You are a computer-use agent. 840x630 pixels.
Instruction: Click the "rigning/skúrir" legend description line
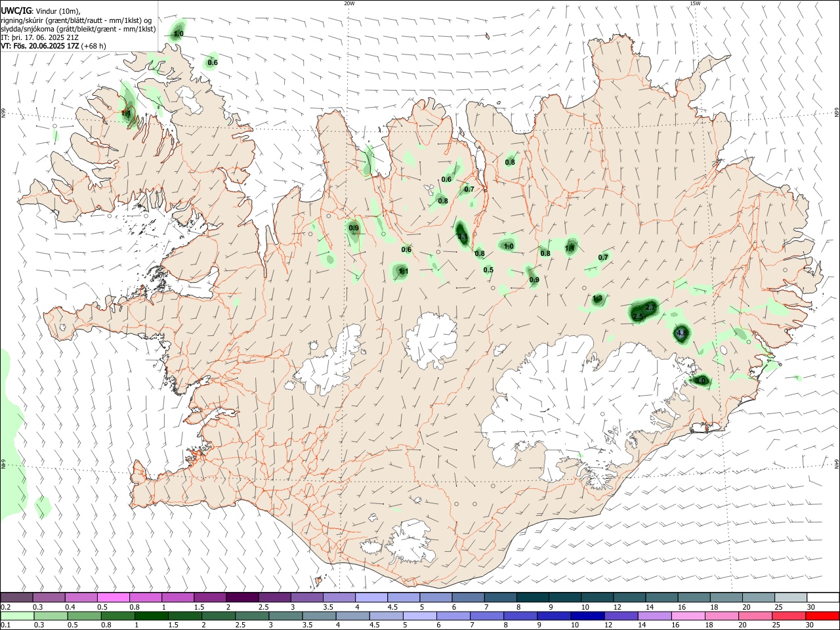[x=76, y=20]
